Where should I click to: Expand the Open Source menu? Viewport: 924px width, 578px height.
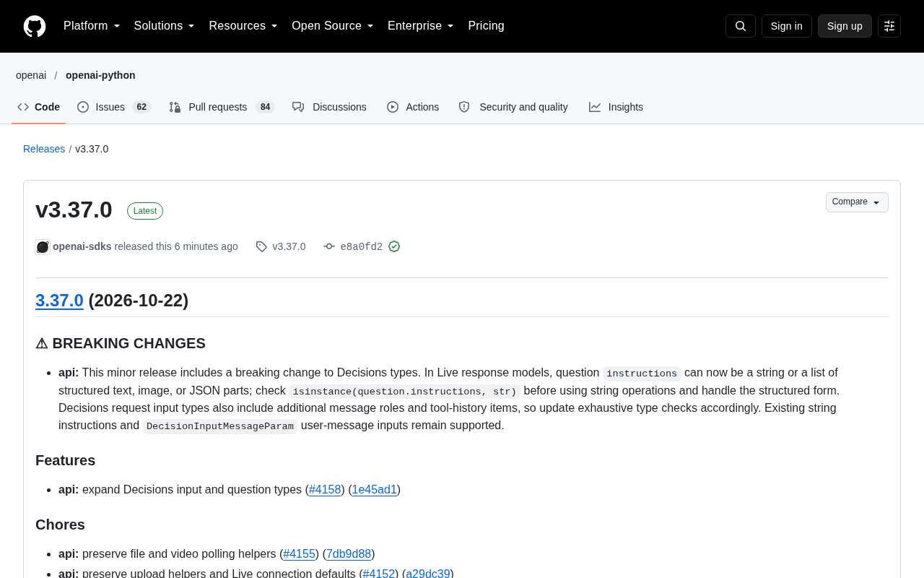click(333, 26)
